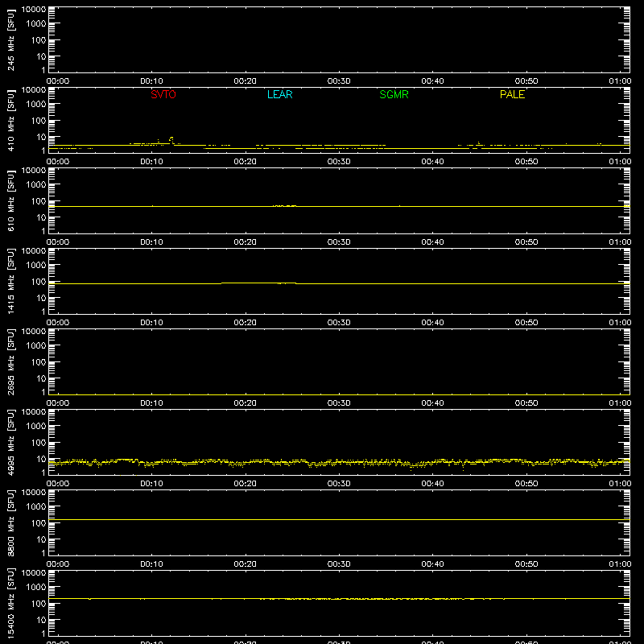Click the 01:00 time label under the 4995 MHz plot
Image resolution: width=644 pixels, height=644 pixels.
coord(620,484)
